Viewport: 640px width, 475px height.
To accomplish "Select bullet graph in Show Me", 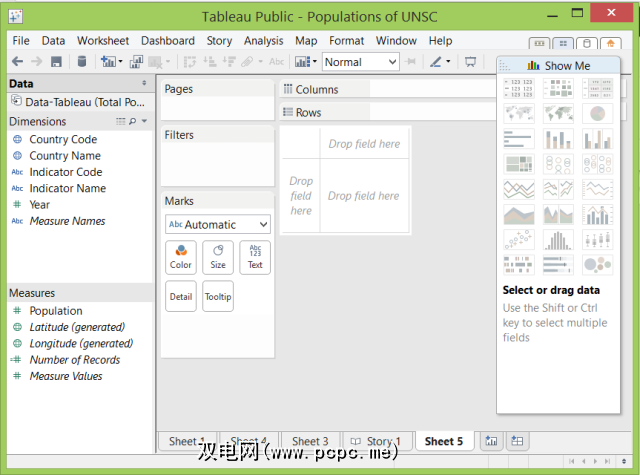I will 558,264.
